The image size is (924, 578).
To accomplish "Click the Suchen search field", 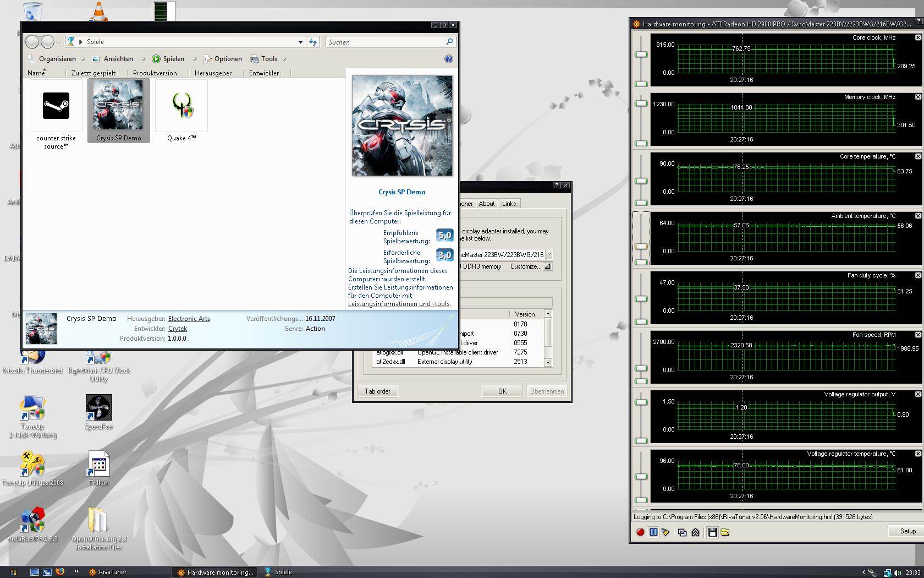I will click(385, 42).
